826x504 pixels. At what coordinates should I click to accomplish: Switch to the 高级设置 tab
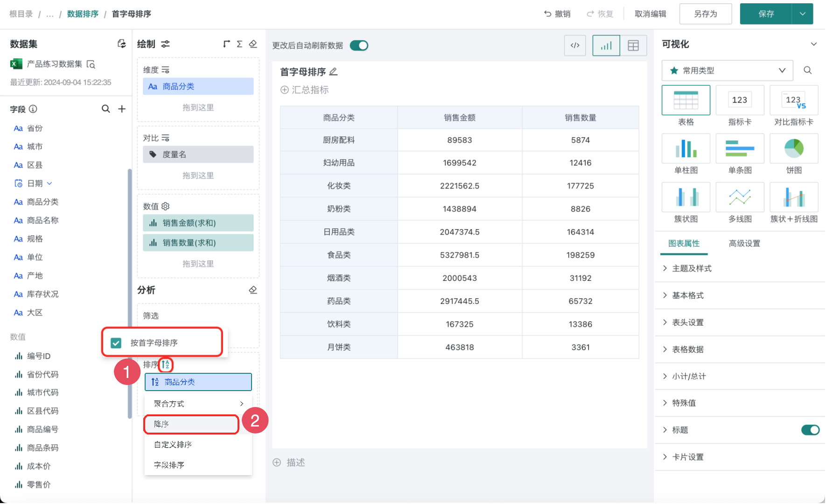click(744, 244)
